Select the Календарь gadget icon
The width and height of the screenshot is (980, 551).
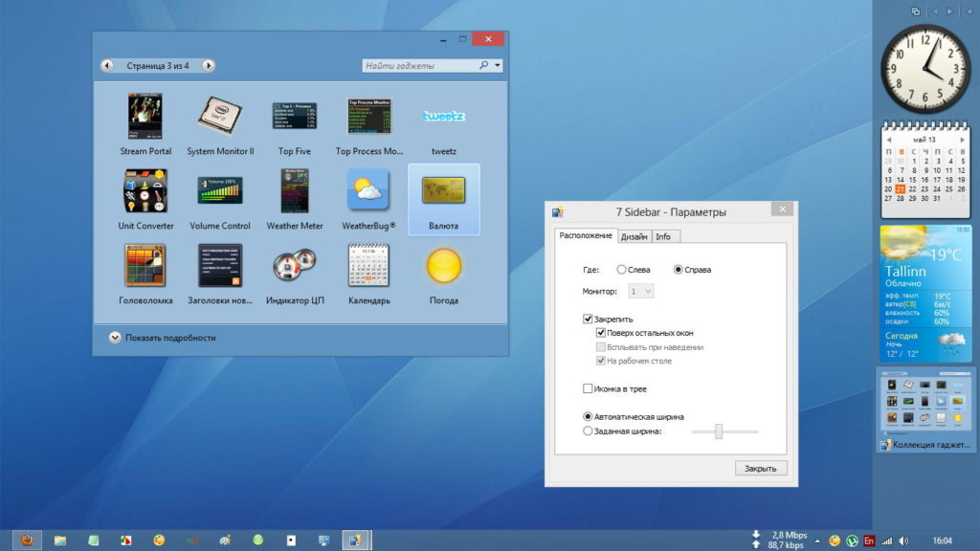(x=368, y=266)
